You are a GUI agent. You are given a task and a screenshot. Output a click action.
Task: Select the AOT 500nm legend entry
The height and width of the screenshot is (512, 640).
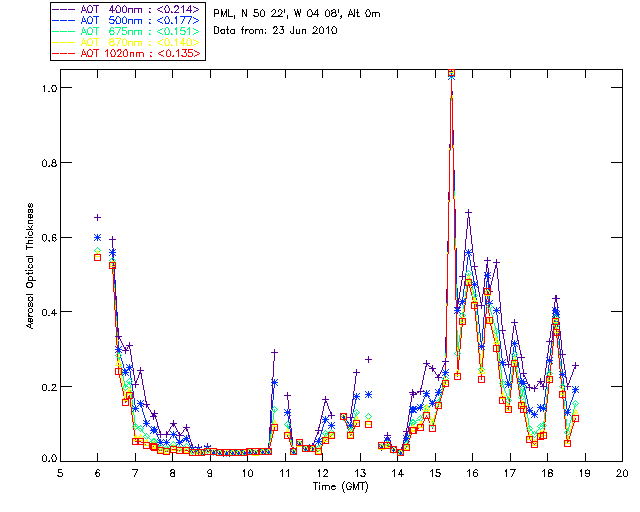[x=127, y=20]
